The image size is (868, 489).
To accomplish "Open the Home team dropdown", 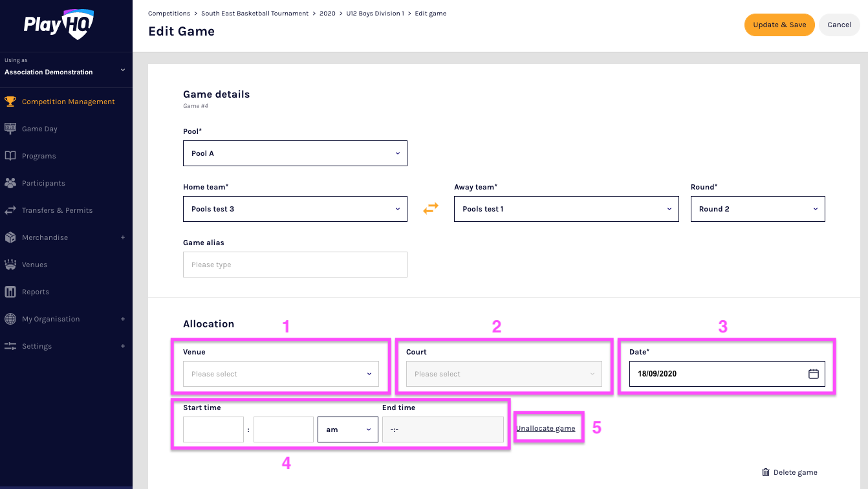I will click(295, 209).
